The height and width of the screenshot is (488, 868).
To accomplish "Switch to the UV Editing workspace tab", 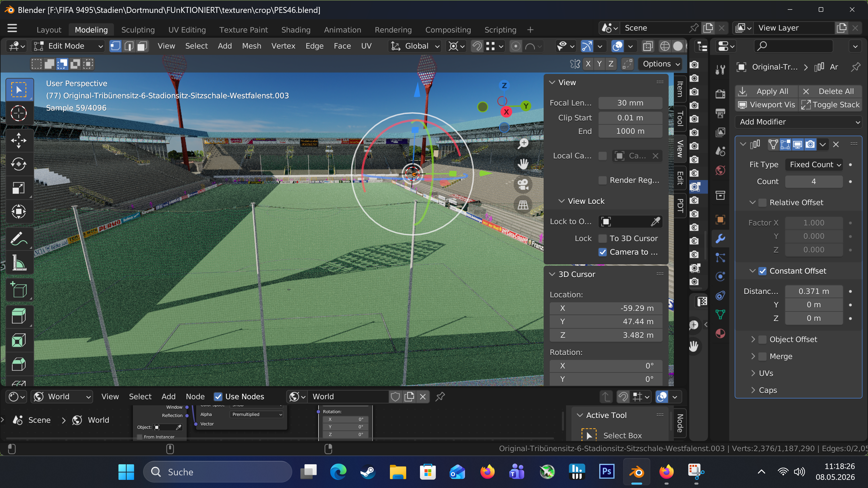I will [187, 30].
